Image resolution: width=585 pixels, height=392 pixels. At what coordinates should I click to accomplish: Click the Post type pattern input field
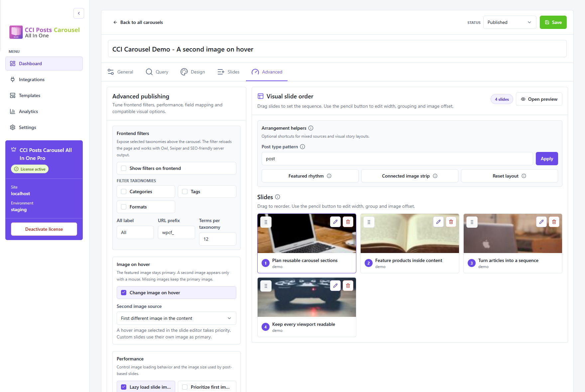point(397,159)
